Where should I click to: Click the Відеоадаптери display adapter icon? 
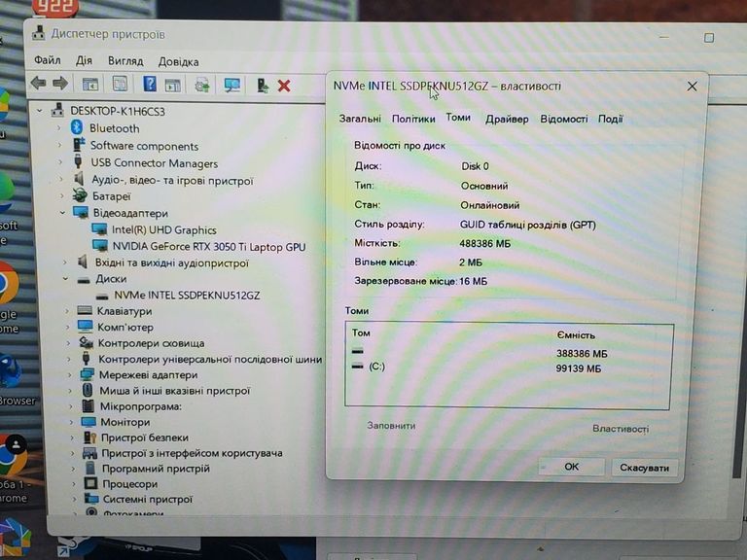pos(81,212)
